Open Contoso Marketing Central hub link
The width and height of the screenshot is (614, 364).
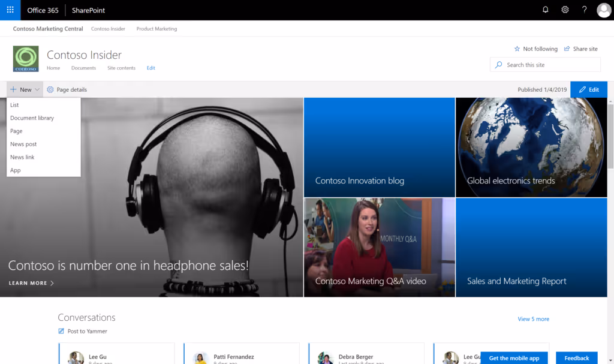pos(48,29)
